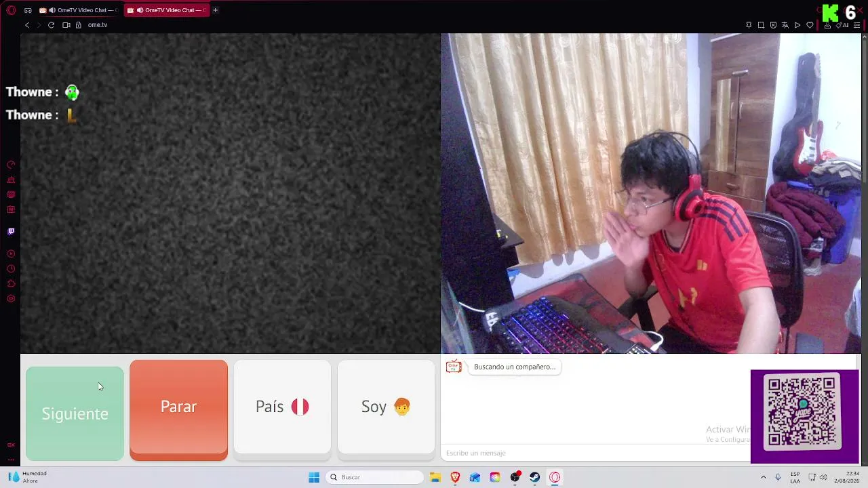Open Opera GX from the taskbar

[555, 477]
